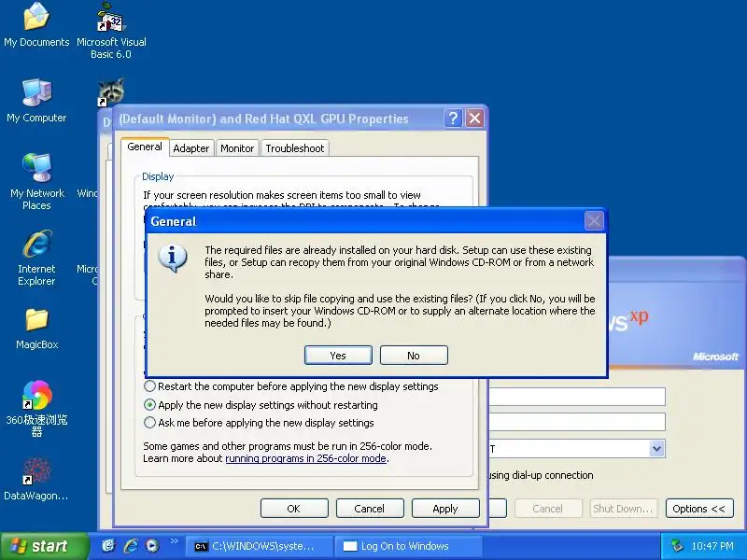This screenshot has height=560, width=747.
Task: Select the General tab
Action: tap(145, 147)
